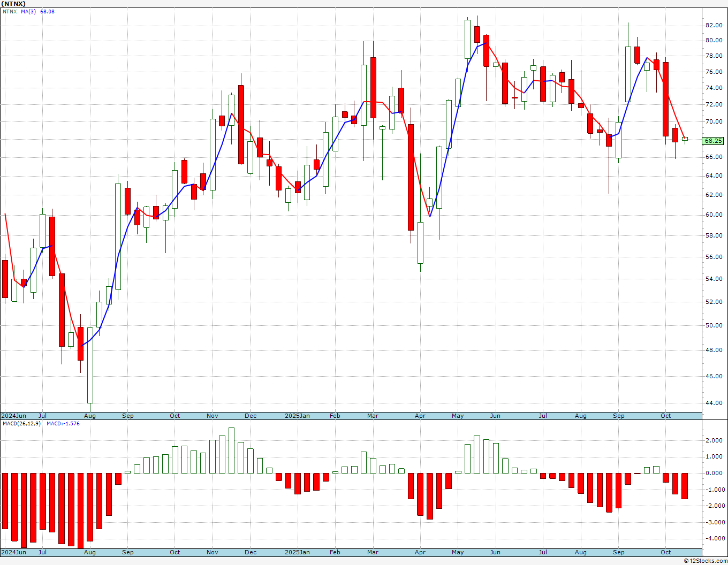728x565 pixels.
Task: Click the 44.00 price axis label
Action: click(714, 403)
